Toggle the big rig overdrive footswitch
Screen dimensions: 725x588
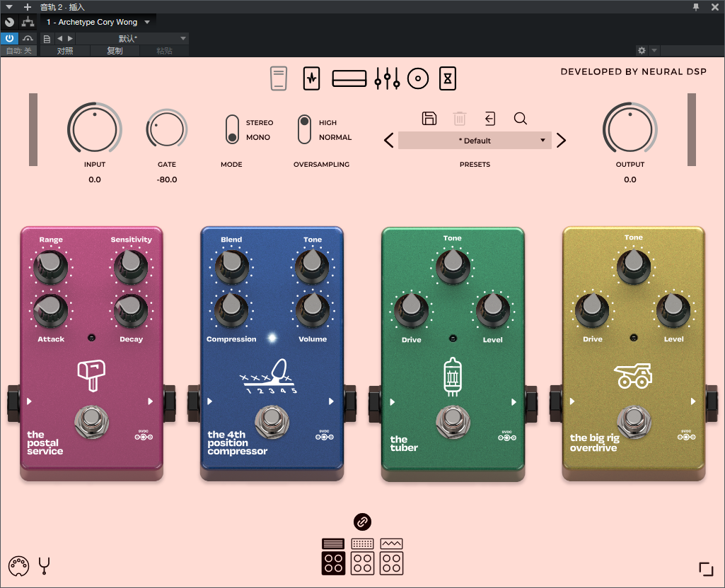pyautogui.click(x=634, y=421)
